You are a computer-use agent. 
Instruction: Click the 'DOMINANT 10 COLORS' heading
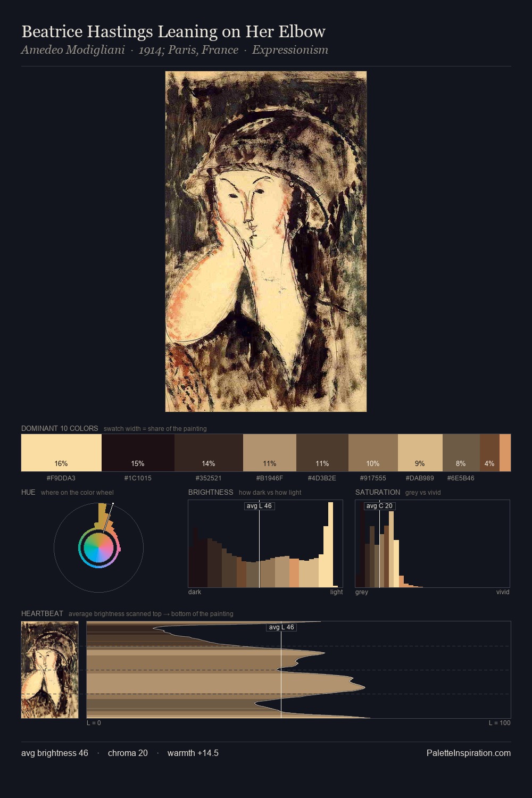tap(60, 428)
